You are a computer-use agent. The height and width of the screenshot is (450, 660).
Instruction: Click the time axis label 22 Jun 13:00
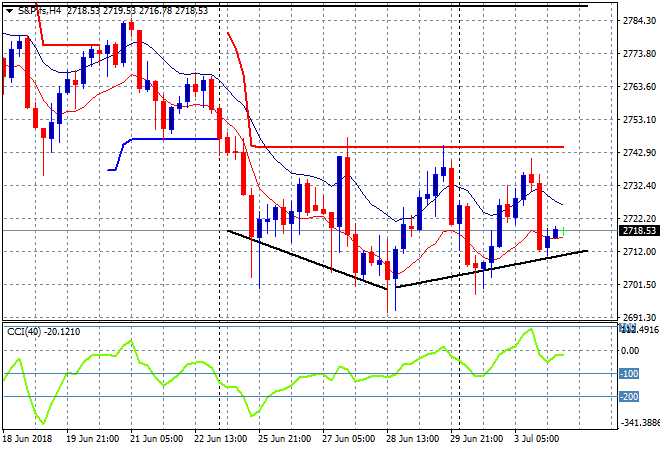pyautogui.click(x=221, y=439)
